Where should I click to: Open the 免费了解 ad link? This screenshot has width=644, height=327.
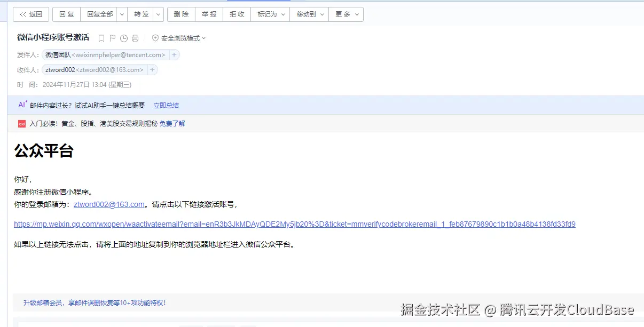(172, 124)
